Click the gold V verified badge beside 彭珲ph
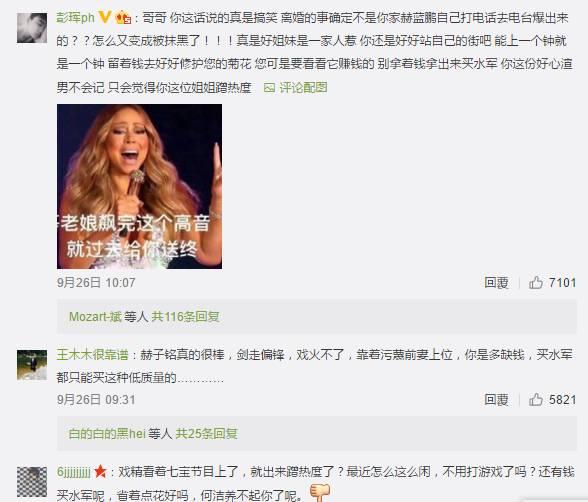Viewport: 588px width, 502px height. pyautogui.click(x=105, y=17)
